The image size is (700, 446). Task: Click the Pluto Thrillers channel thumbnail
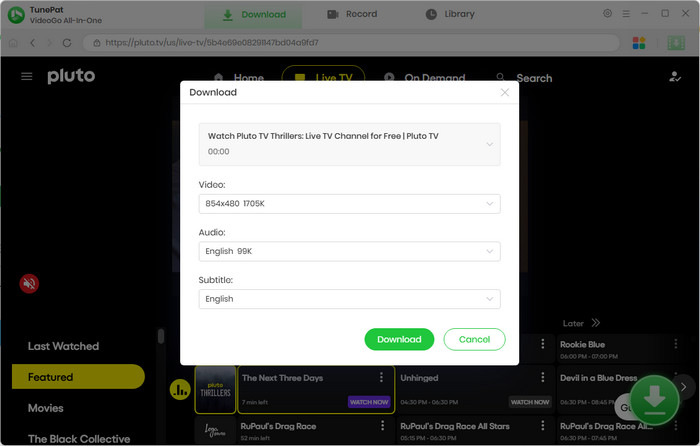215,390
